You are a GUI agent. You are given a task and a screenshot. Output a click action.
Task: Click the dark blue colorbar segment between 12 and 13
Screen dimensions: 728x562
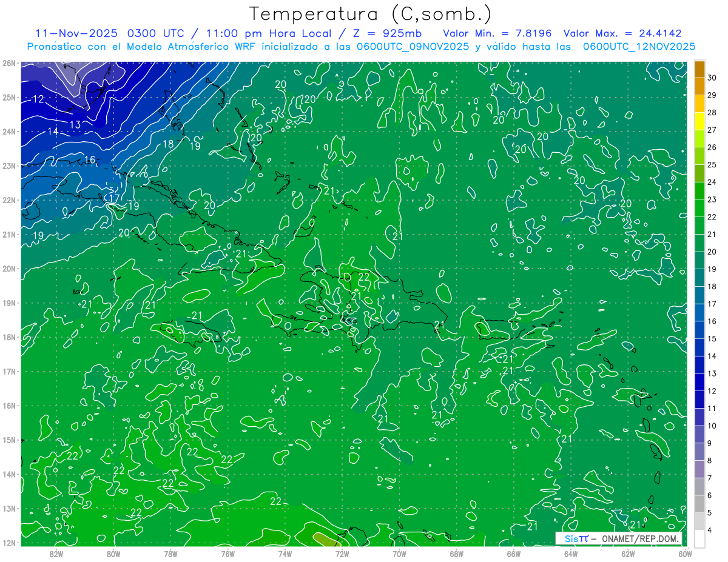pos(699,382)
